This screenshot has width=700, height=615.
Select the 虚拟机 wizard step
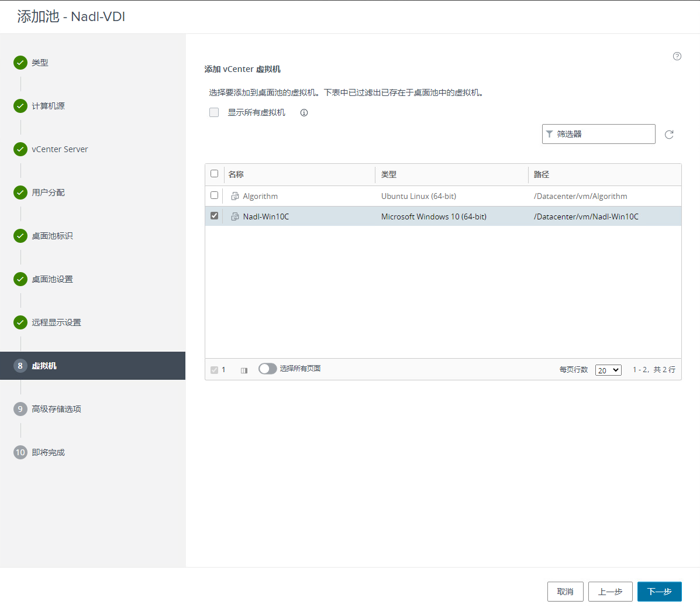coord(92,366)
